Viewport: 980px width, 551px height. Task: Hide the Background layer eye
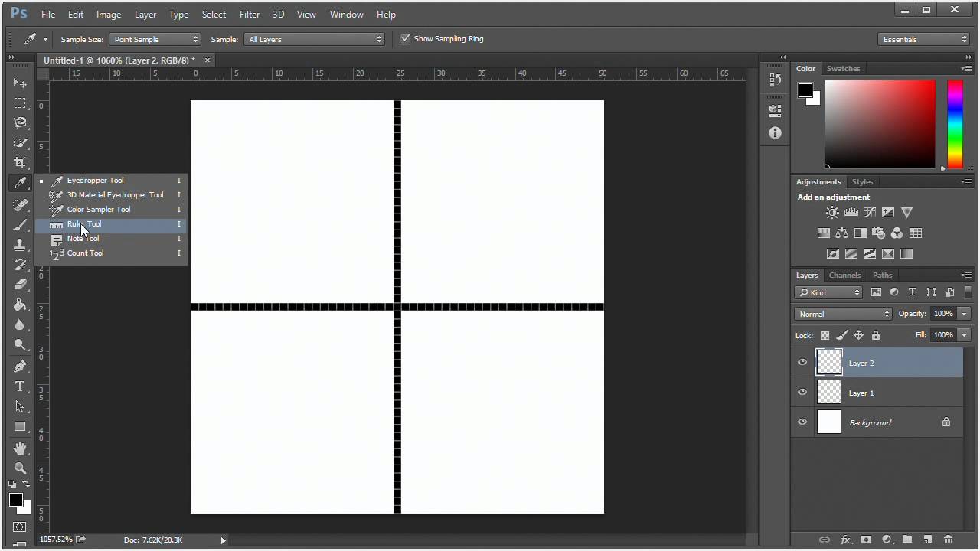802,422
